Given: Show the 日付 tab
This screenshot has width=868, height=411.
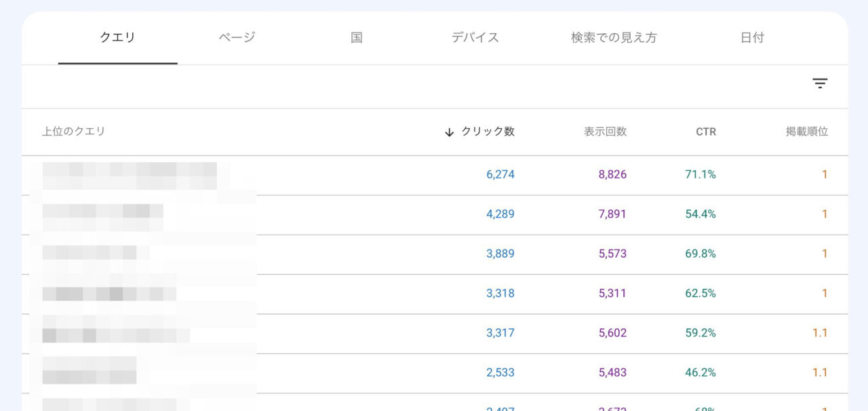Looking at the screenshot, I should tap(752, 38).
